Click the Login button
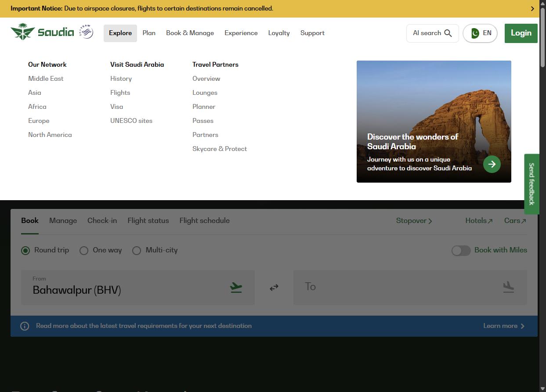 point(521,33)
